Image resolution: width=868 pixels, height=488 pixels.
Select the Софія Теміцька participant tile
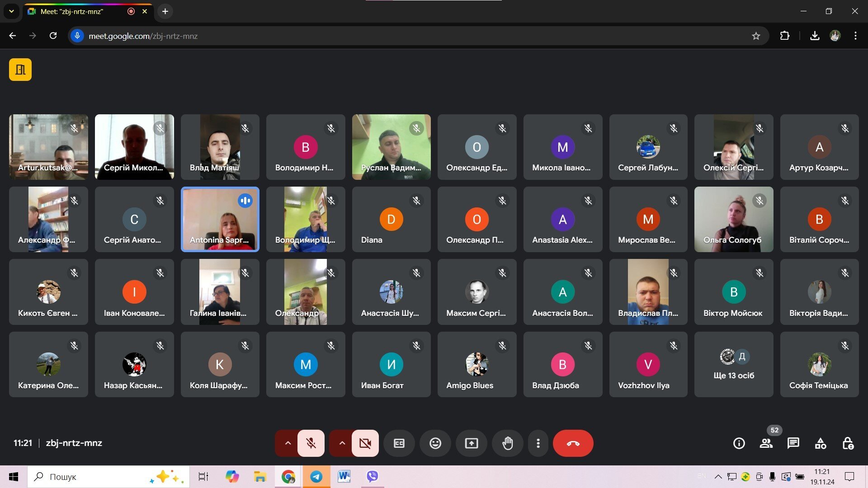pyautogui.click(x=820, y=365)
